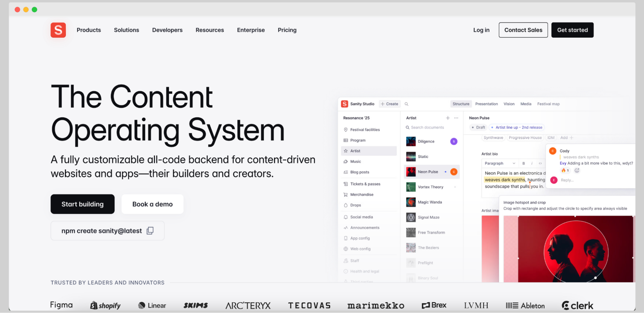Click the Create button in Studio

point(390,104)
